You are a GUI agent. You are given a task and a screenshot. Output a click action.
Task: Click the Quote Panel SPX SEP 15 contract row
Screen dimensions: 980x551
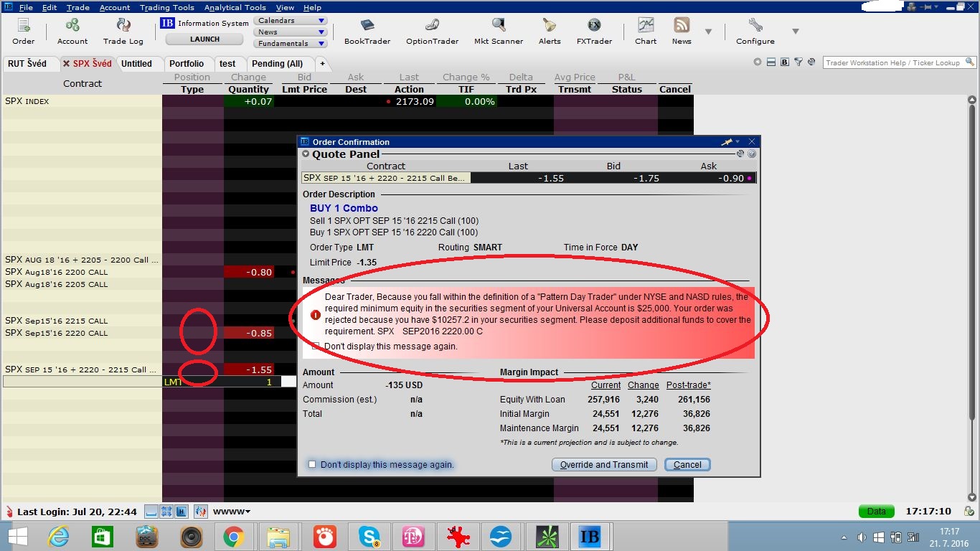[529, 178]
